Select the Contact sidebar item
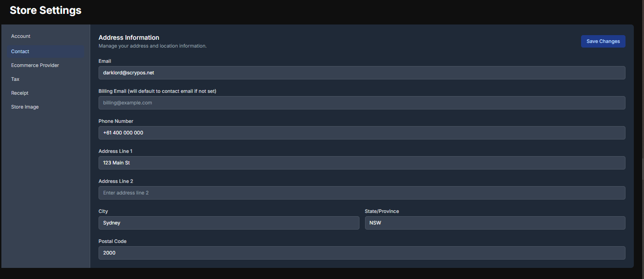The height and width of the screenshot is (279, 644). (45, 51)
